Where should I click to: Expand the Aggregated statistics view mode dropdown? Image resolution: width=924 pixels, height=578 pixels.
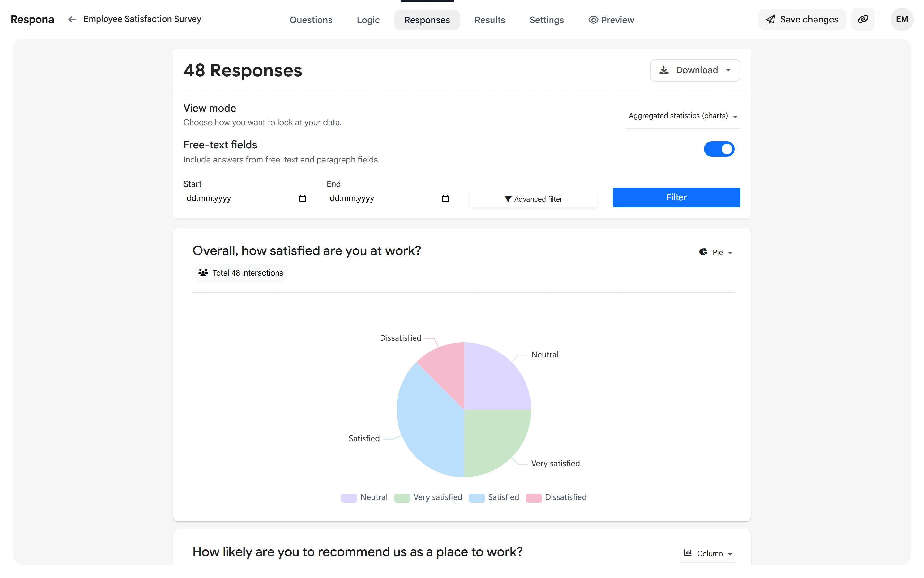click(x=683, y=116)
